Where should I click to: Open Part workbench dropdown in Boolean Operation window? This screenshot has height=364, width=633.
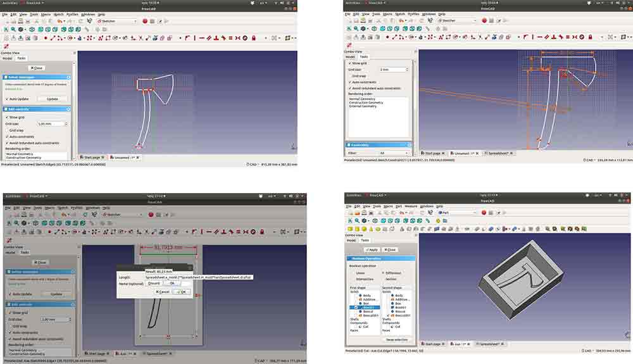[x=458, y=213]
